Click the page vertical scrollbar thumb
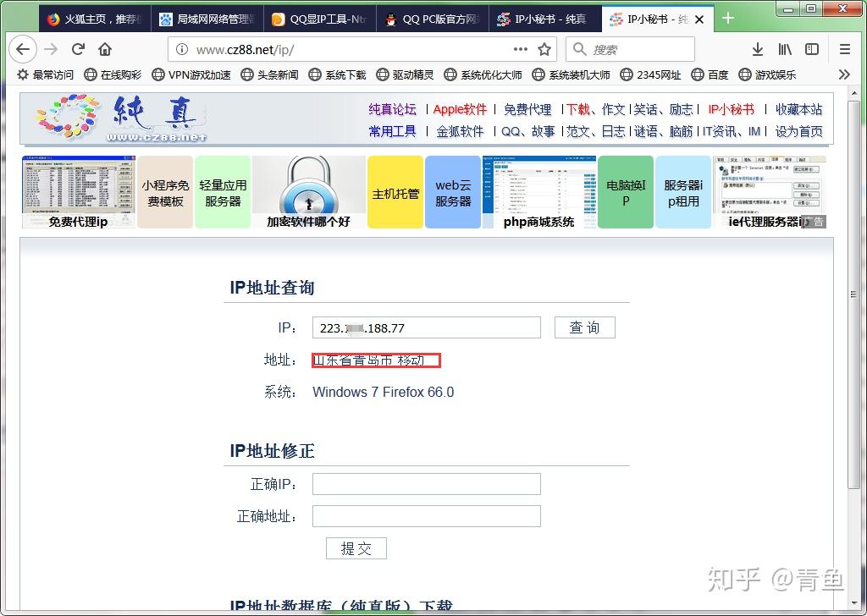This screenshot has height=616, width=867. click(855, 294)
